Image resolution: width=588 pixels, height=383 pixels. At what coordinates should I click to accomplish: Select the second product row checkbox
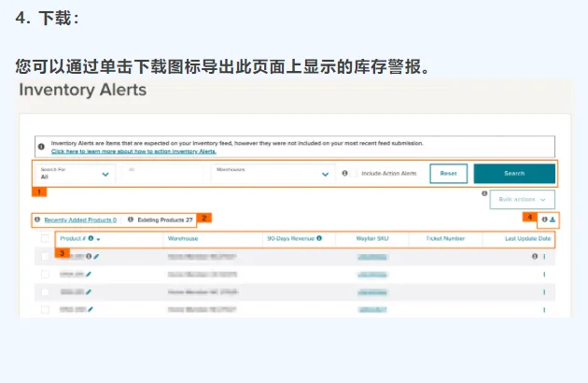(45, 274)
